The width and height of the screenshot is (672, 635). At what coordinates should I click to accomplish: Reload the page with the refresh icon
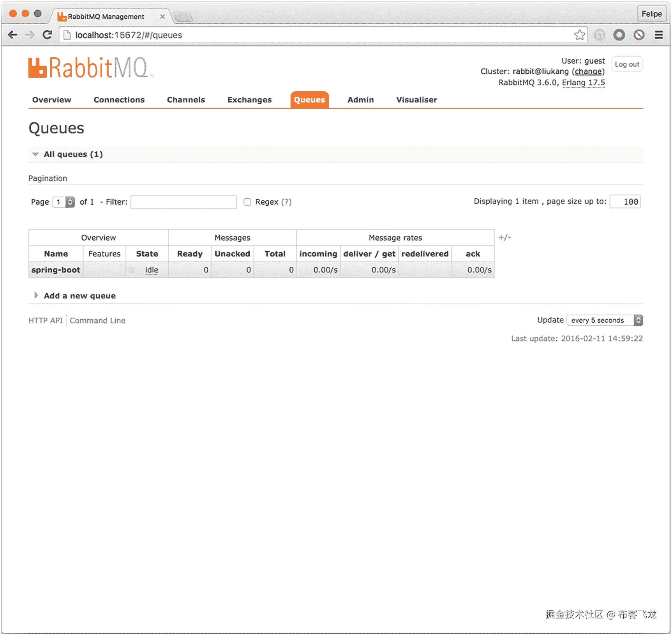tap(48, 35)
